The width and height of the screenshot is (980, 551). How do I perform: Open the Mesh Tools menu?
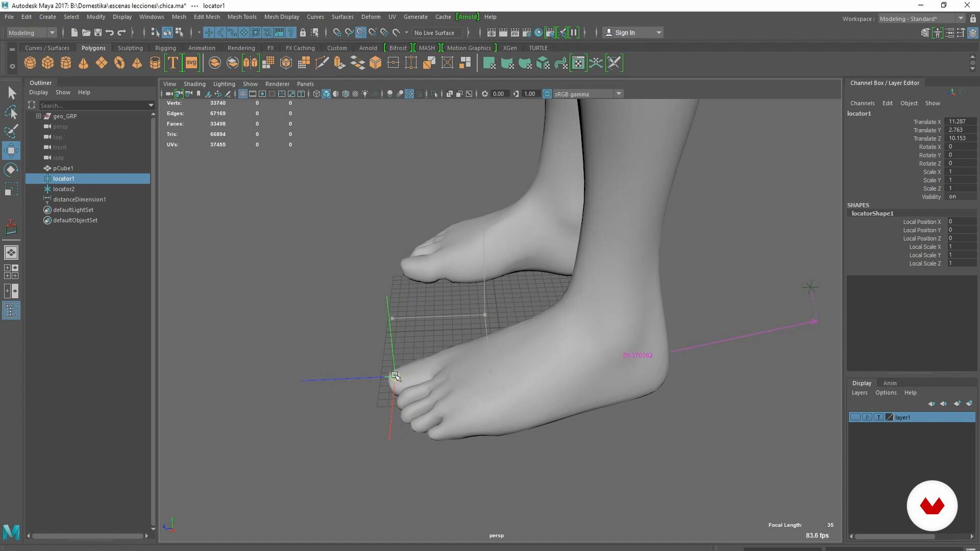click(x=242, y=17)
